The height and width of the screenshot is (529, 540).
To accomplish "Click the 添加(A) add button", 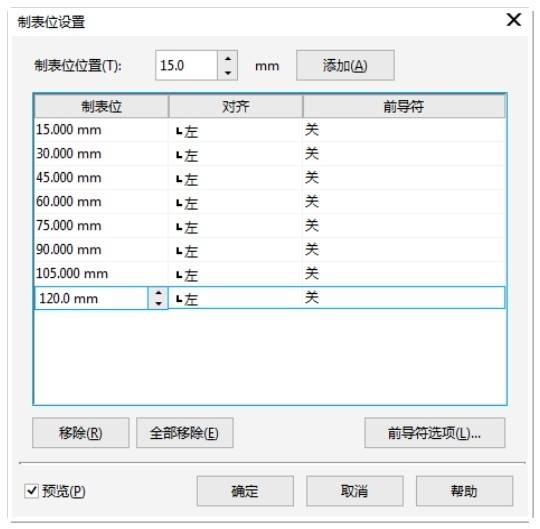I will point(345,65).
